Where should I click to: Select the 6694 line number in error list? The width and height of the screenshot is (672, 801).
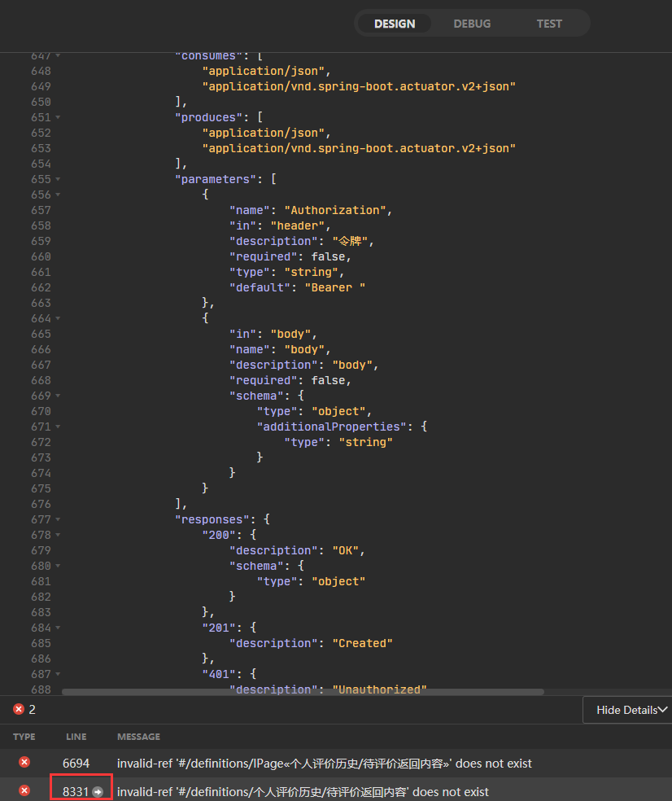pyautogui.click(x=76, y=764)
